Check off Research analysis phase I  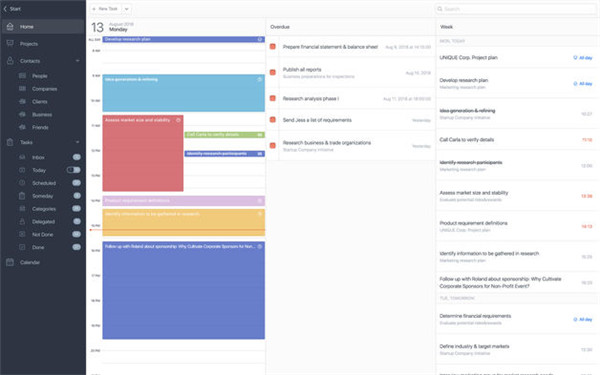273,98
